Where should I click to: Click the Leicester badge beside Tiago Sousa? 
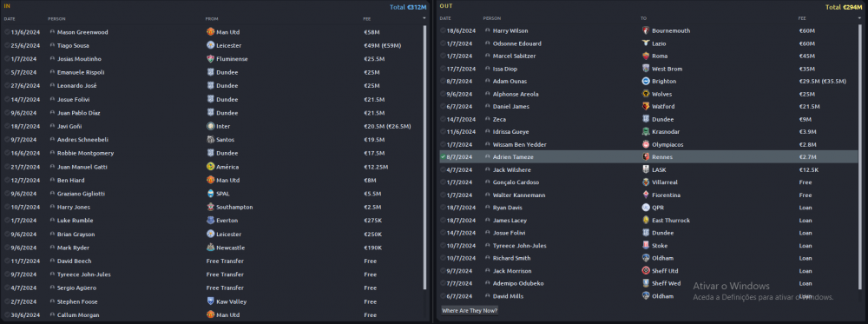[210, 45]
